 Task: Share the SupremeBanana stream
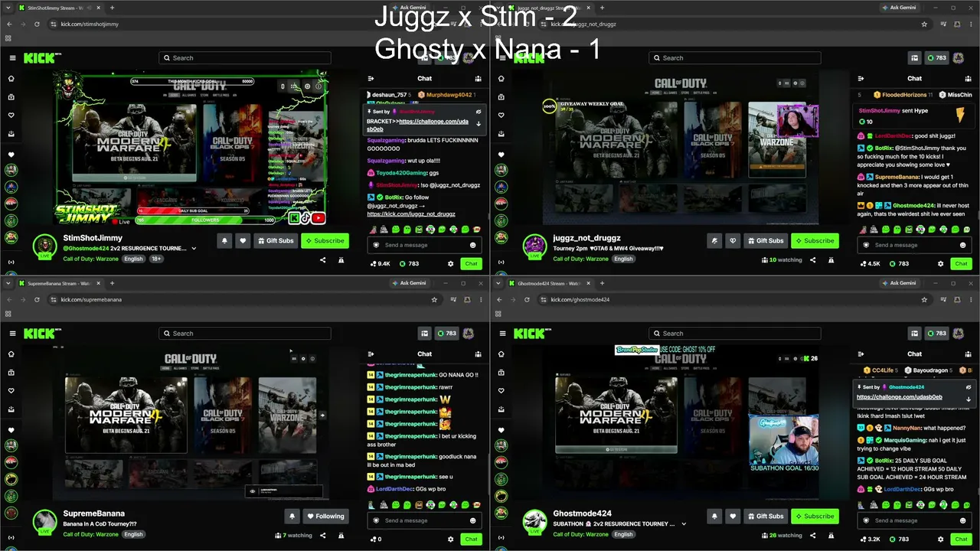tap(322, 536)
